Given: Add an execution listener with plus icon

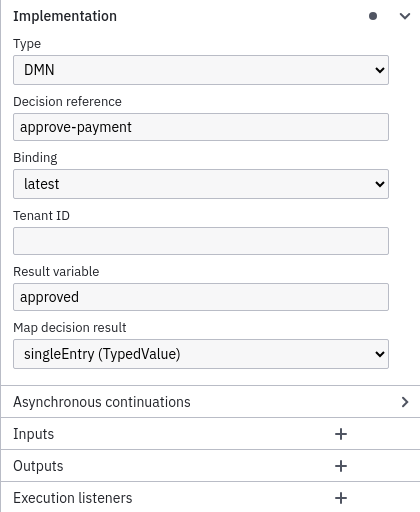Looking at the screenshot, I should click(341, 498).
